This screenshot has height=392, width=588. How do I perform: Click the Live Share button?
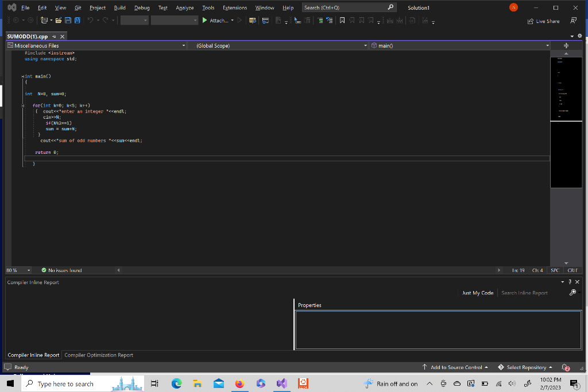click(x=543, y=21)
